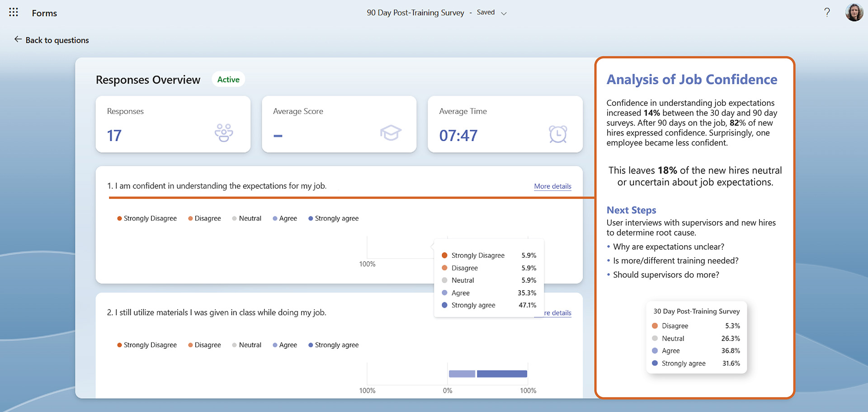Click the Active status badge

point(228,80)
